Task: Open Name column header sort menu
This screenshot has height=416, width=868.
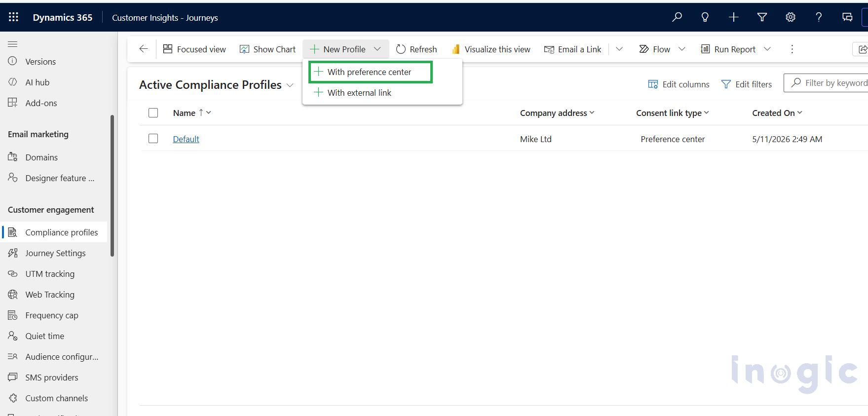Action: tap(192, 113)
